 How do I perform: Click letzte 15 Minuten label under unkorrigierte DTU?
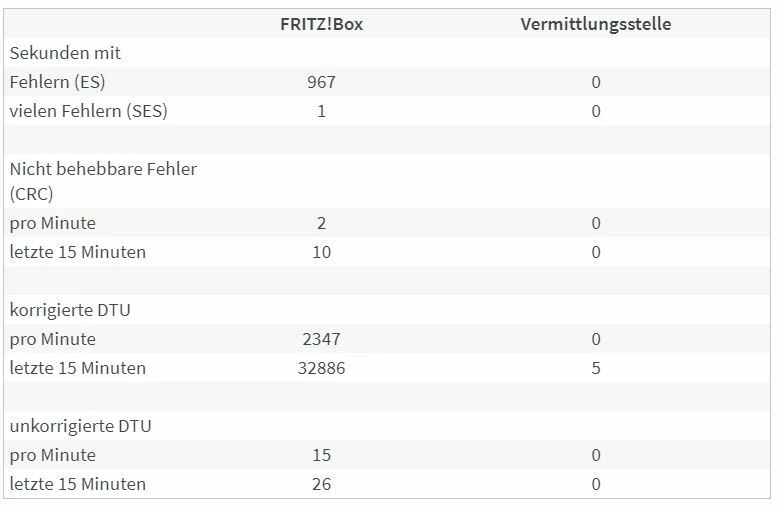(78, 484)
